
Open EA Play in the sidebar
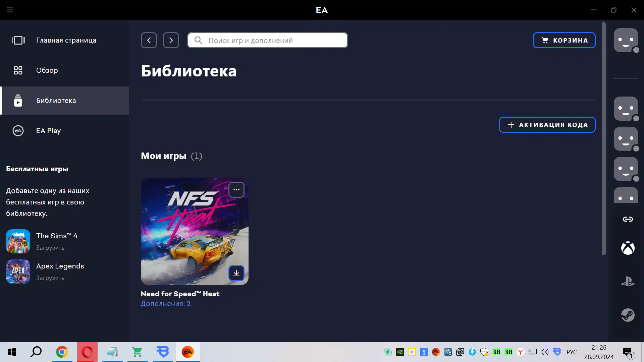(64, 131)
